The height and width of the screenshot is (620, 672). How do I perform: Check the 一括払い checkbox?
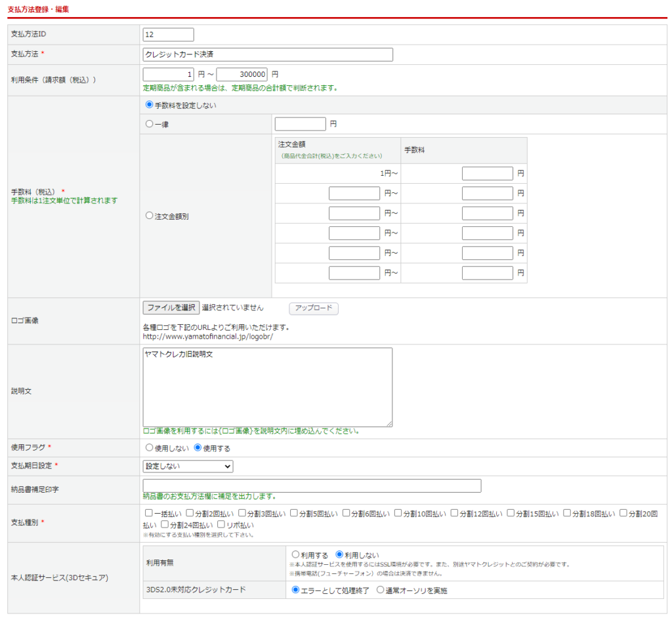[x=148, y=514]
